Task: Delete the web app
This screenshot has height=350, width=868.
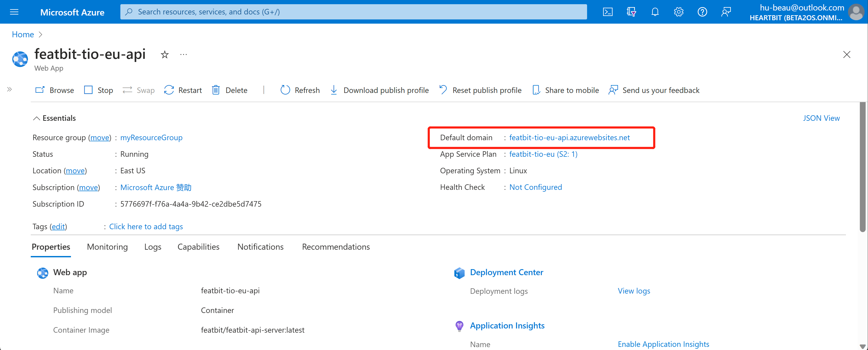Action: click(229, 90)
